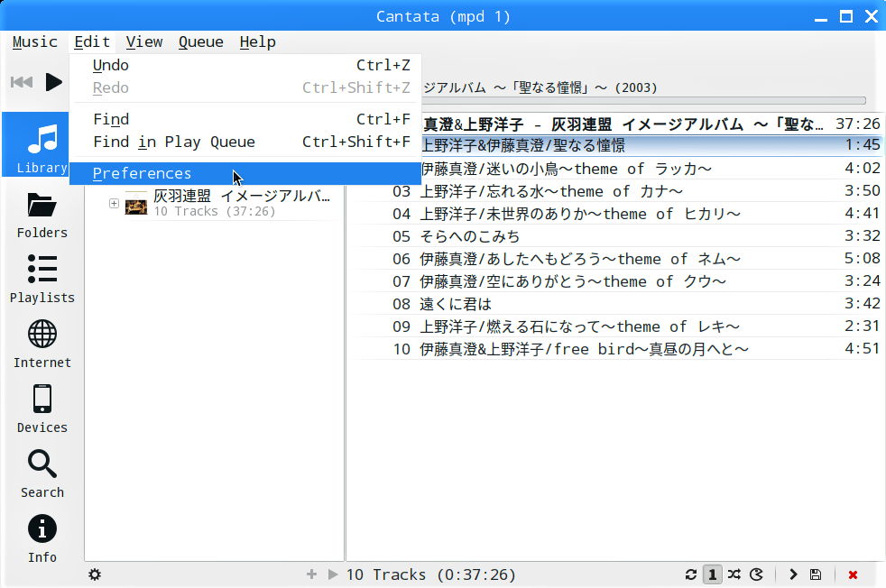
Task: Click the 灰羽連盟 album cover thumbnail
Action: [x=136, y=203]
